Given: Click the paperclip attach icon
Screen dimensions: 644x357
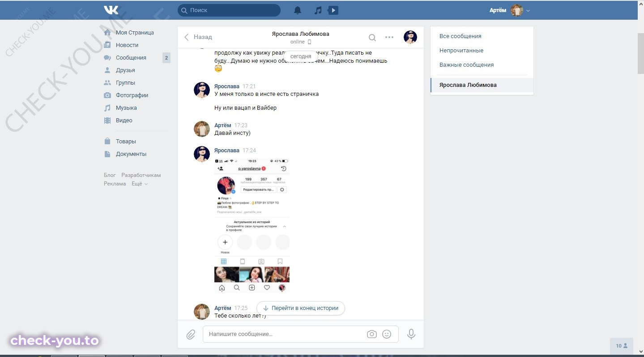Looking at the screenshot, I should click(x=191, y=334).
